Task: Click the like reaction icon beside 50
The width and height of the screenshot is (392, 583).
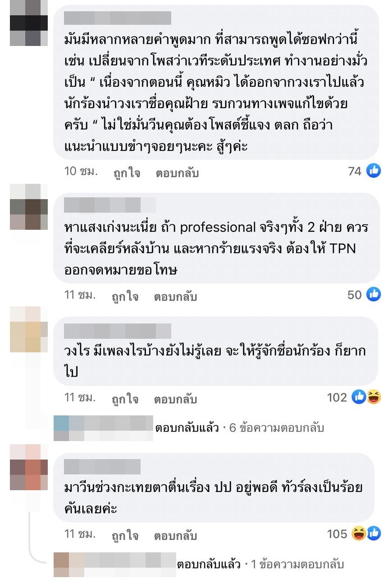Action: [x=374, y=295]
